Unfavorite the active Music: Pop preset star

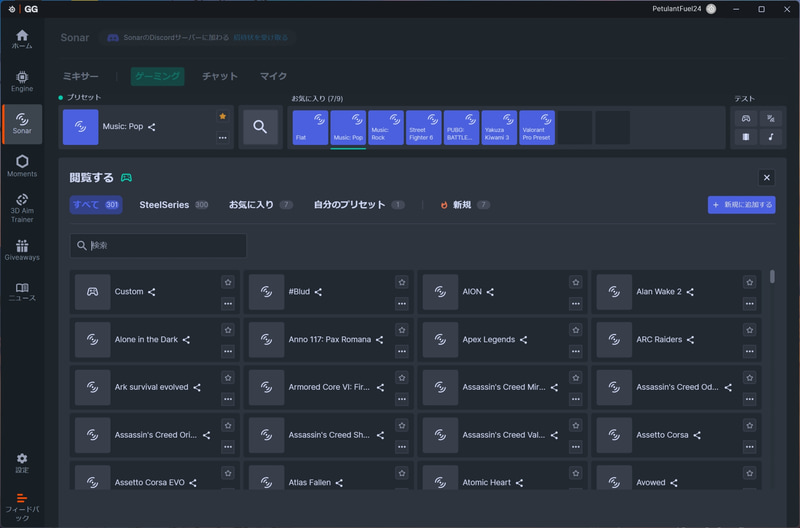click(x=222, y=116)
